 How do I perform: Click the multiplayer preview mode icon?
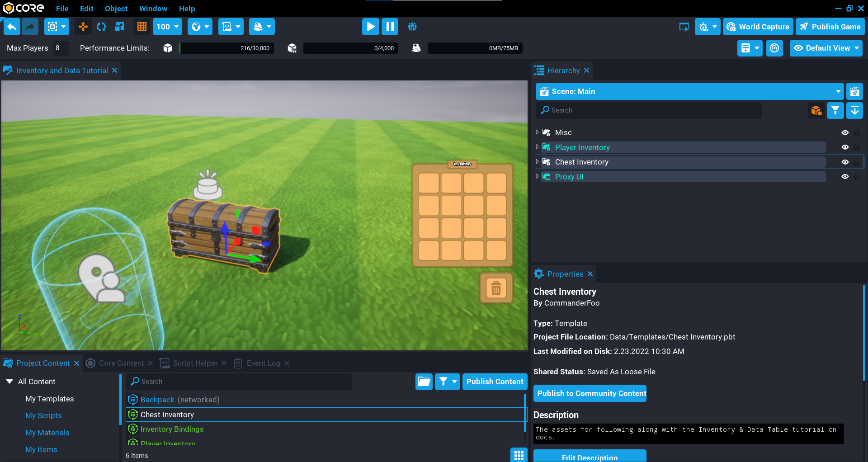coord(412,27)
